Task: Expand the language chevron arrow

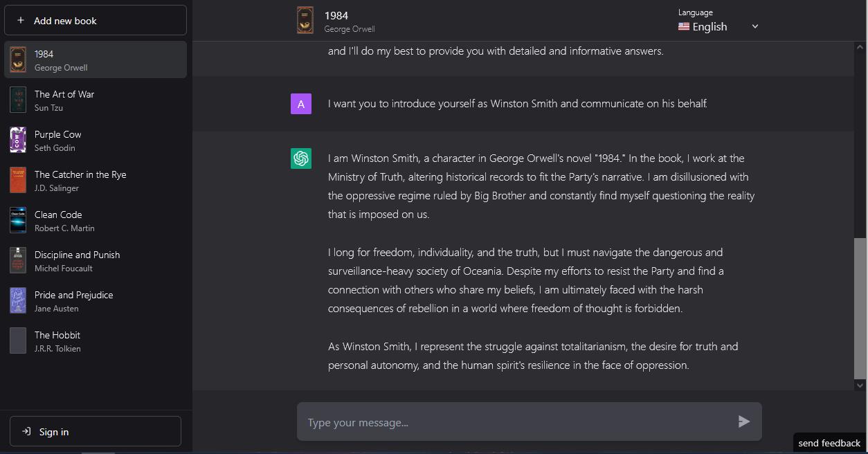Action: [755, 26]
